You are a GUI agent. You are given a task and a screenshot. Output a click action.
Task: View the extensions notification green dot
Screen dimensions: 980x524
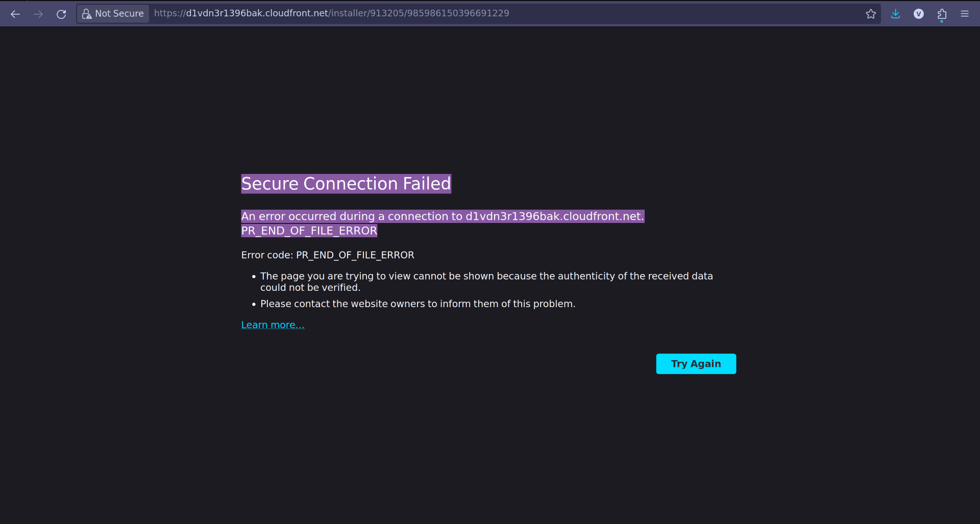(942, 21)
